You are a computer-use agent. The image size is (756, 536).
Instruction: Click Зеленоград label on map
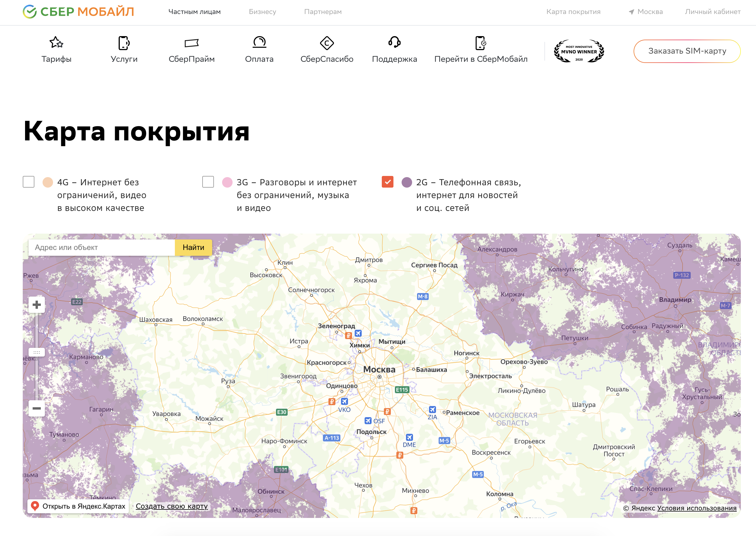[336, 326]
